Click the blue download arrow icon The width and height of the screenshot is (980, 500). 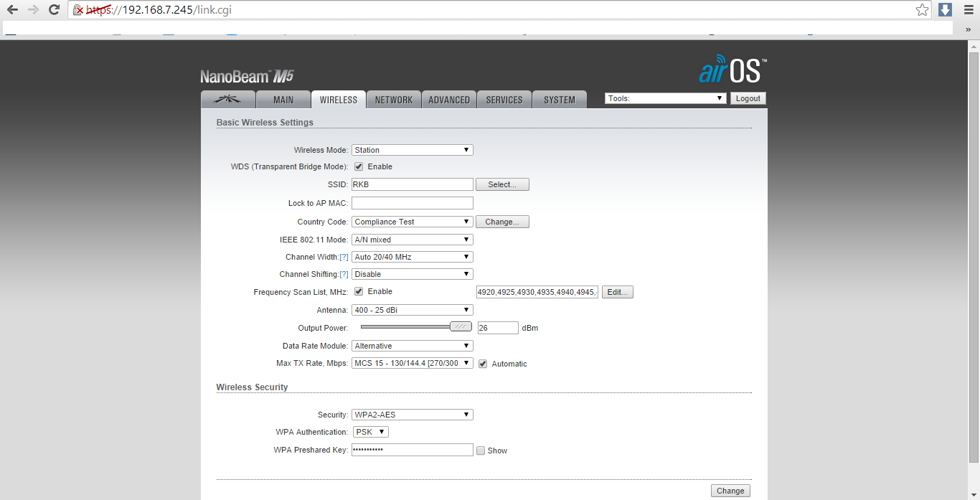945,10
